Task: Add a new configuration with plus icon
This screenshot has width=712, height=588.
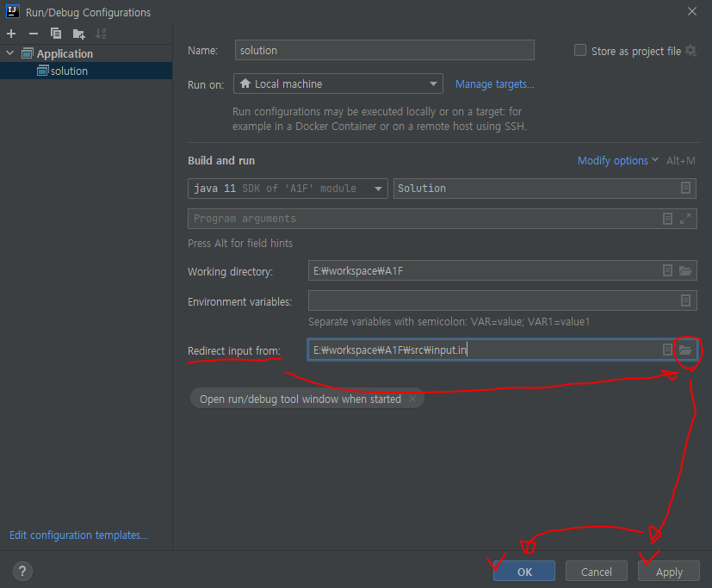Action: tap(11, 34)
